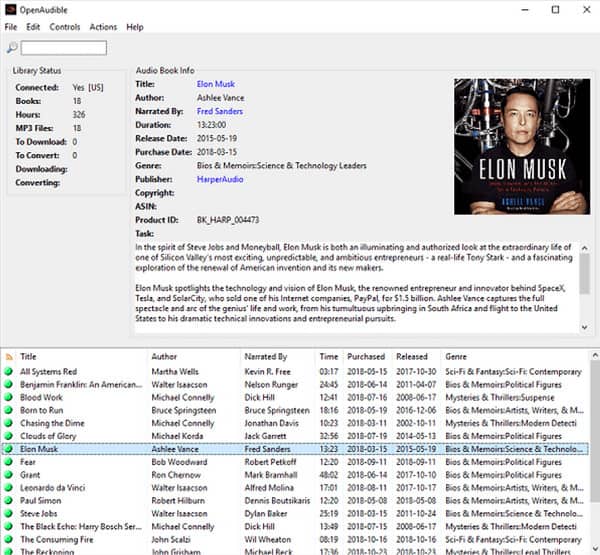Select the Chasing the Dime title

coord(52,423)
